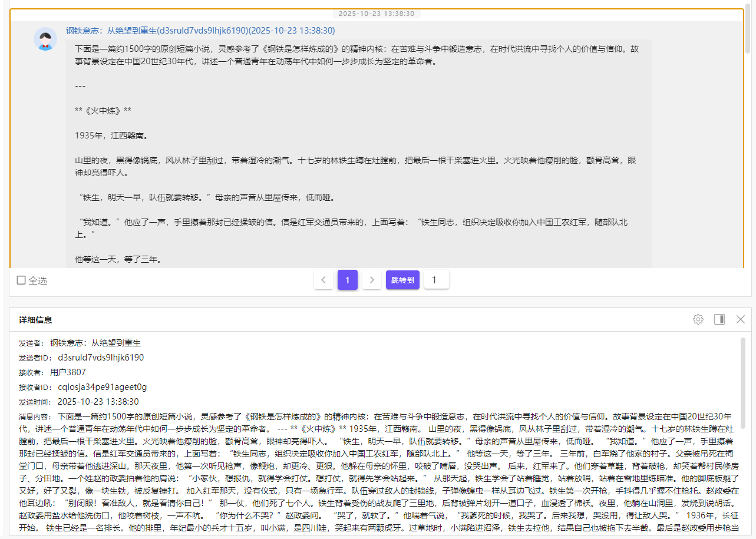The height and width of the screenshot is (539, 756).
Task: Select 发送者ID value d3sruld7vds9lhjk6190
Action: 101,358
